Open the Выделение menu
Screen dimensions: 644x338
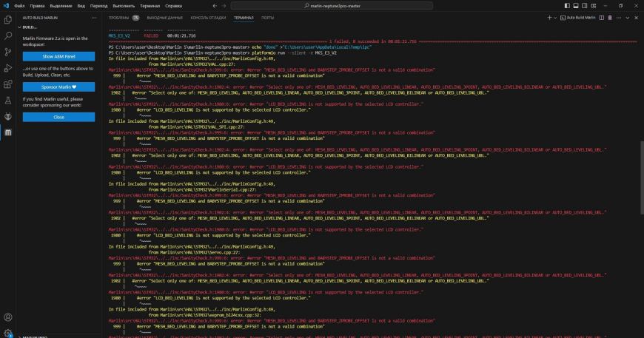coord(61,6)
